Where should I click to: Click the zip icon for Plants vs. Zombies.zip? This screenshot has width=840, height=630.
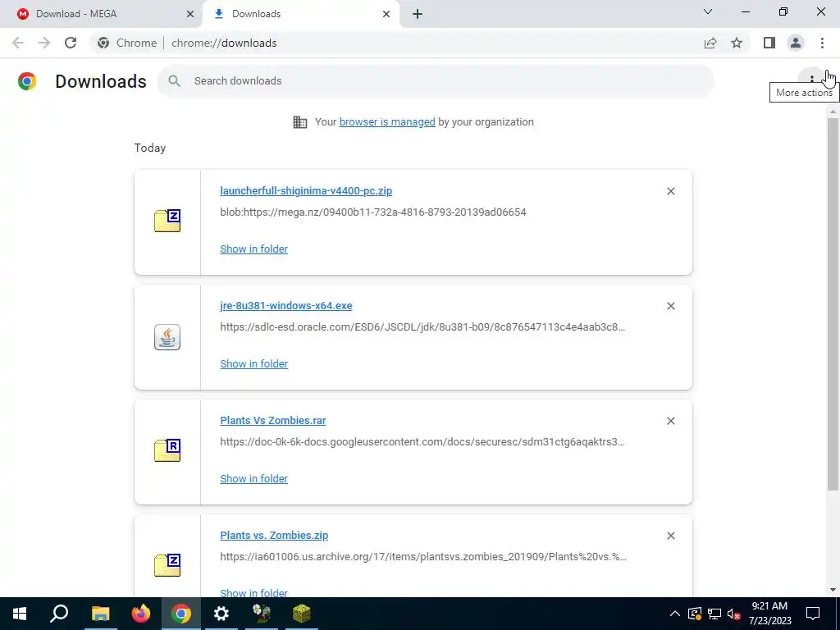[167, 565]
